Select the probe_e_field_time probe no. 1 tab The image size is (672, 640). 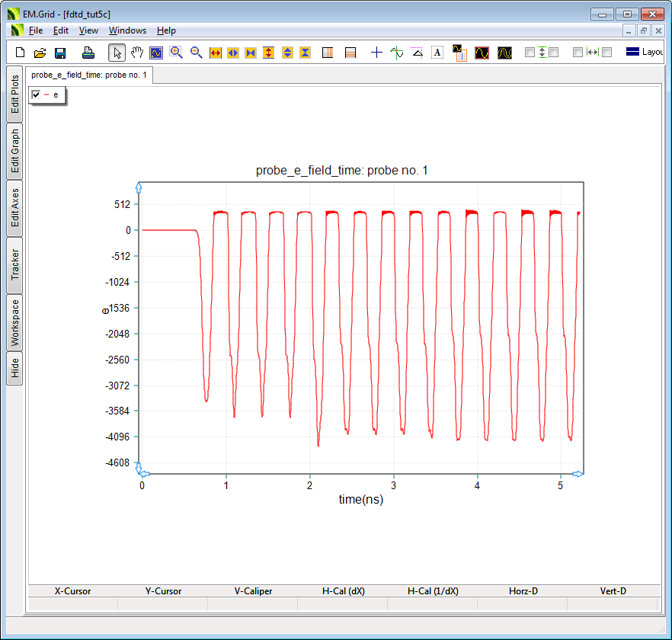89,75
